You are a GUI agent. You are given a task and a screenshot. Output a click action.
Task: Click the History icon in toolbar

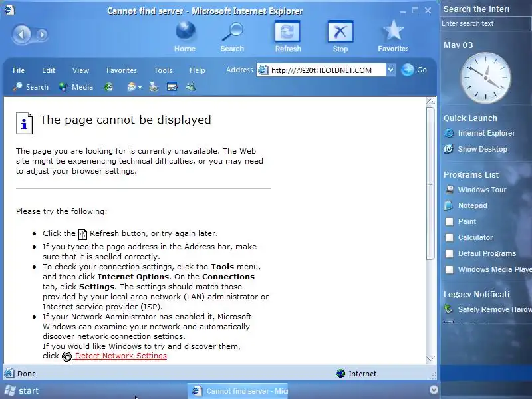[x=108, y=87]
